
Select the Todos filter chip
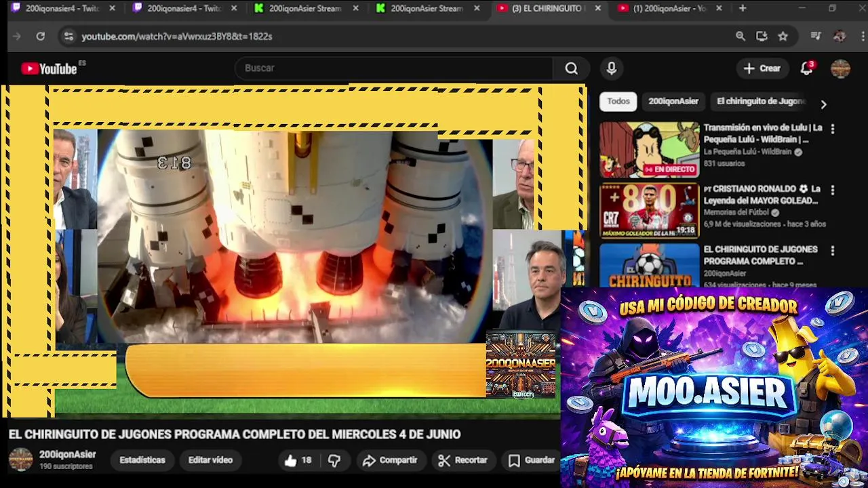pos(618,101)
